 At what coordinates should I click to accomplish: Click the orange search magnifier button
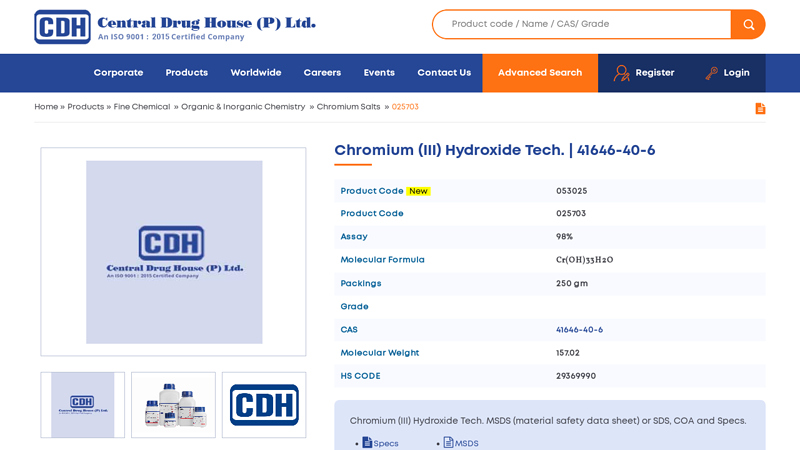[748, 24]
